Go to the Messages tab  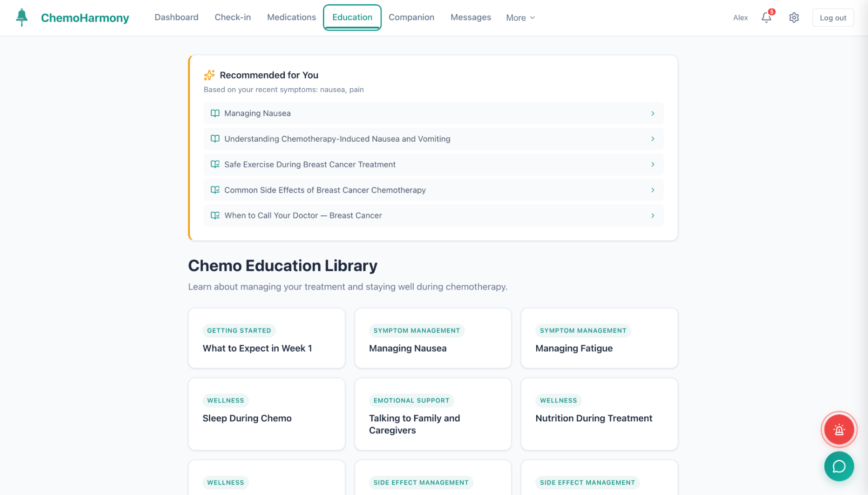pyautogui.click(x=470, y=17)
